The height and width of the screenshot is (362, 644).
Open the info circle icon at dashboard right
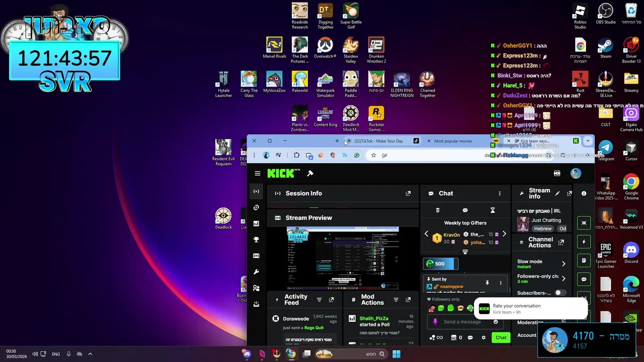click(584, 193)
